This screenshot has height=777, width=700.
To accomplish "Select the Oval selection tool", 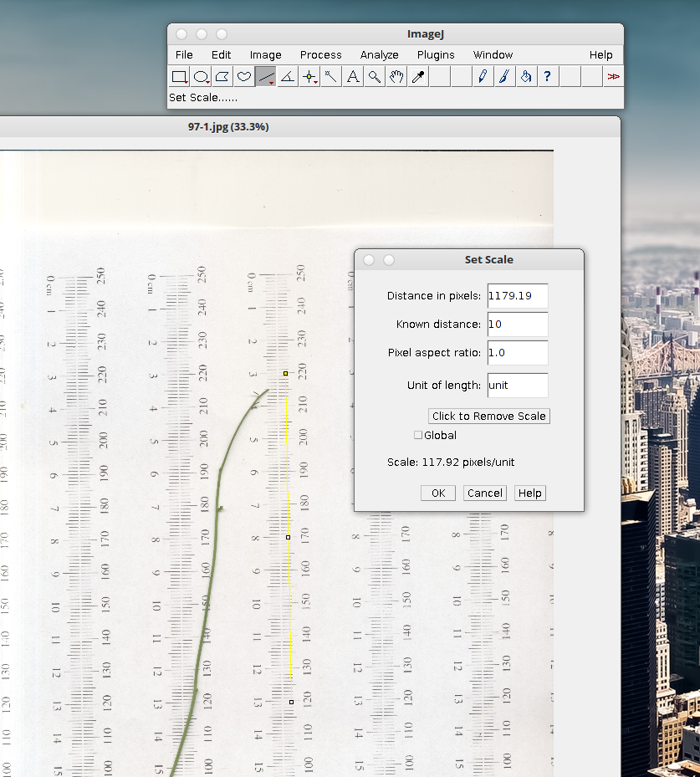I will [202, 77].
